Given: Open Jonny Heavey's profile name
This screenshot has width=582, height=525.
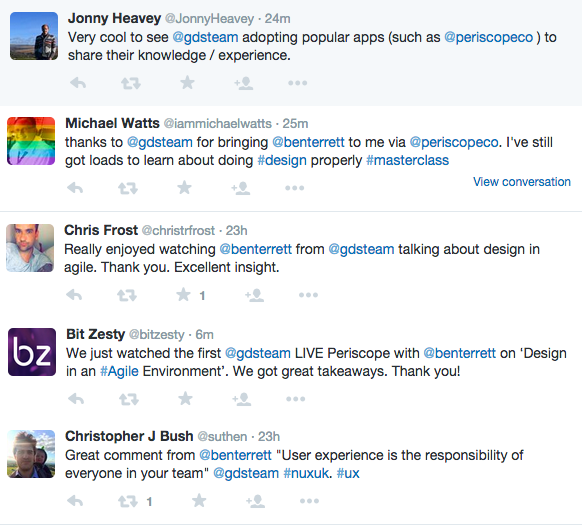Looking at the screenshot, I should click(114, 18).
